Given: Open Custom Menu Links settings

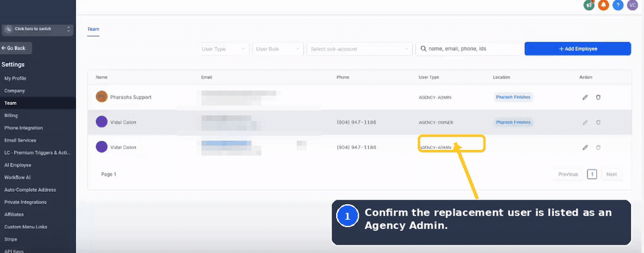Looking at the screenshot, I should tap(26, 227).
